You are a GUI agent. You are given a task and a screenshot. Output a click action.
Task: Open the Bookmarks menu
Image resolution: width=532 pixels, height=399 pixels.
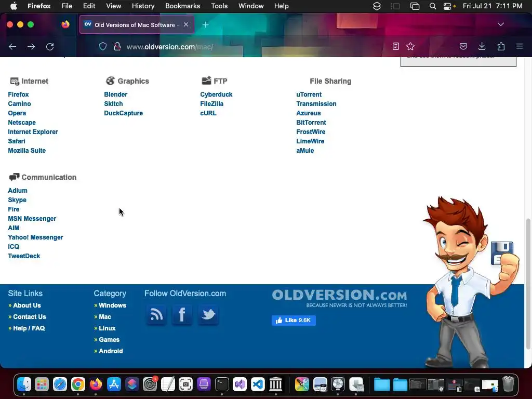tap(182, 6)
